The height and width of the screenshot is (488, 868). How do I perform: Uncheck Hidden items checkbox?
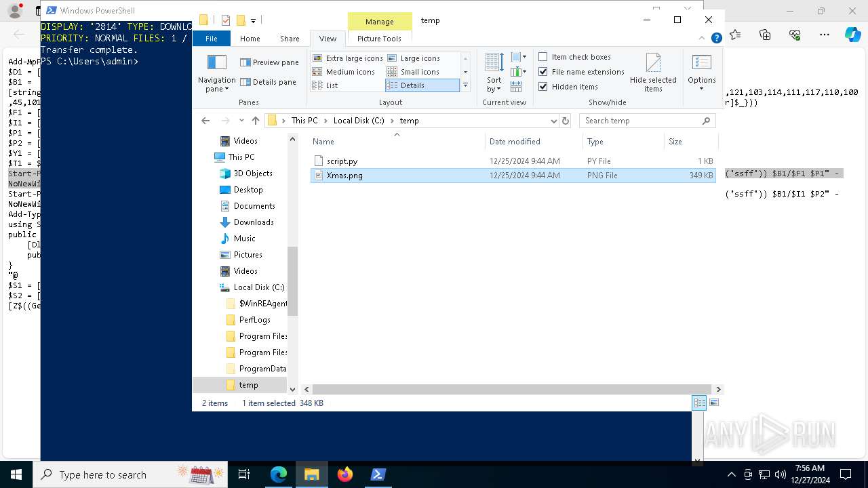(568, 87)
